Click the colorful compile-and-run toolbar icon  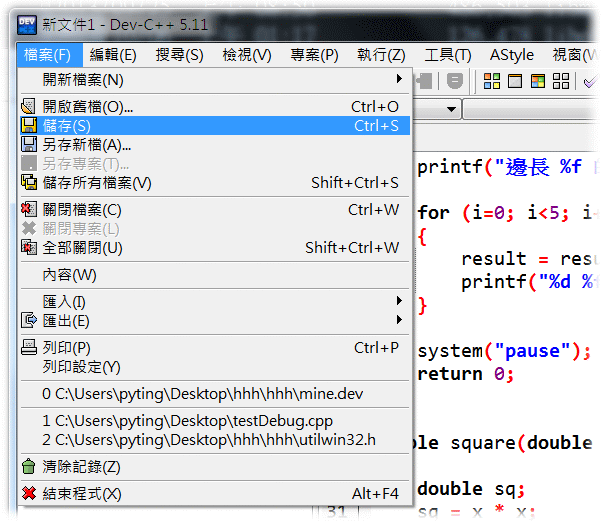(x=538, y=81)
